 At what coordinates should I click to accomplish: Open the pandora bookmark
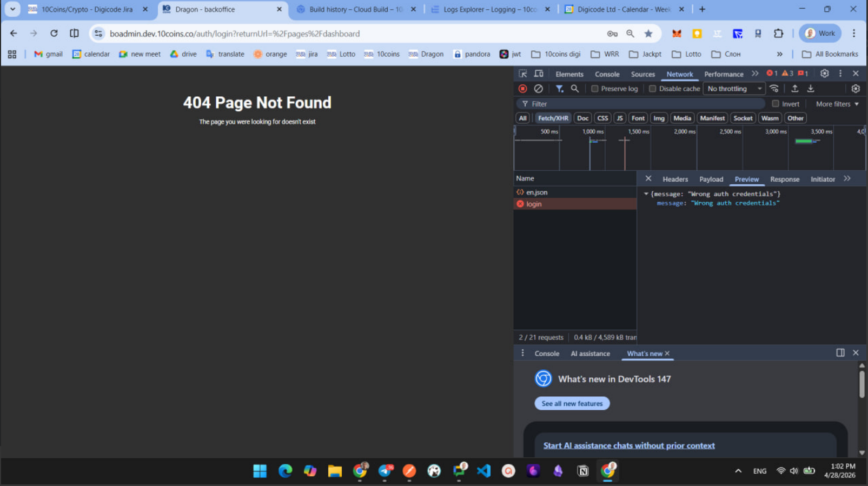pos(472,54)
